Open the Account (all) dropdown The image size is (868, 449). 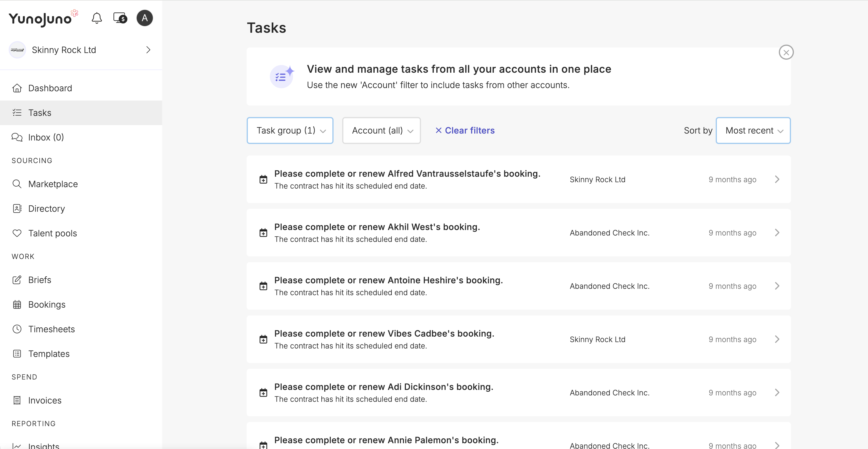(381, 130)
